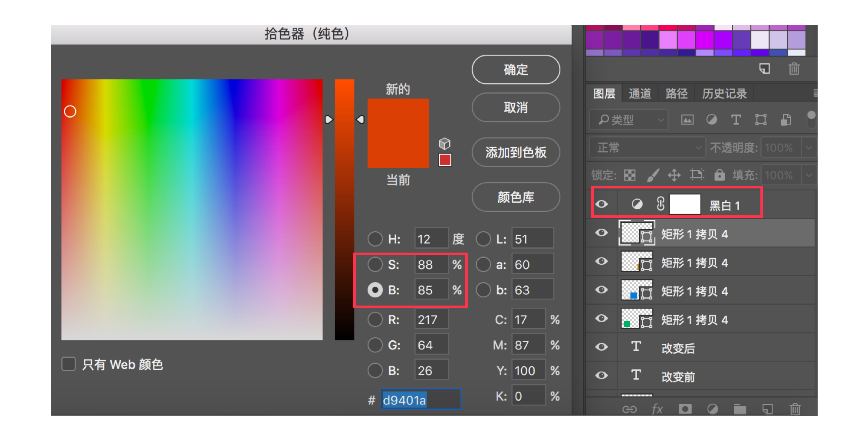Confirm the color with 确定
The width and height of the screenshot is (868, 441).
coord(516,69)
